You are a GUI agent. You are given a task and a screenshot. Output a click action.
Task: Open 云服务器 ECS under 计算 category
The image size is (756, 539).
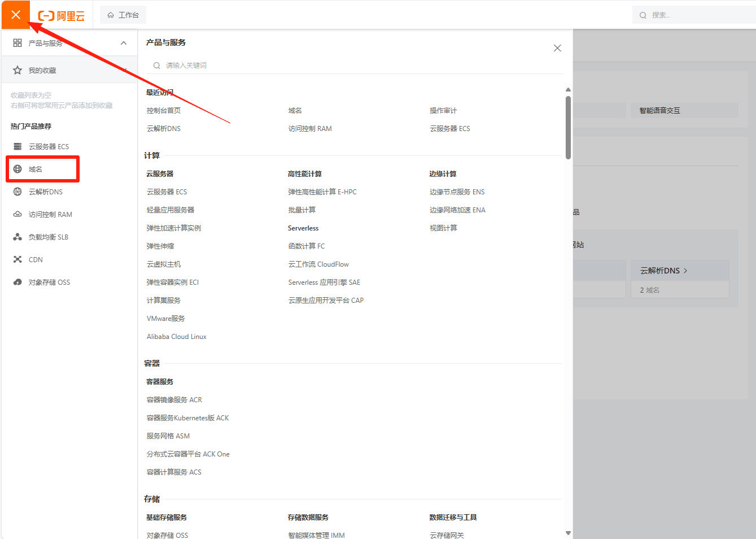[x=167, y=192]
